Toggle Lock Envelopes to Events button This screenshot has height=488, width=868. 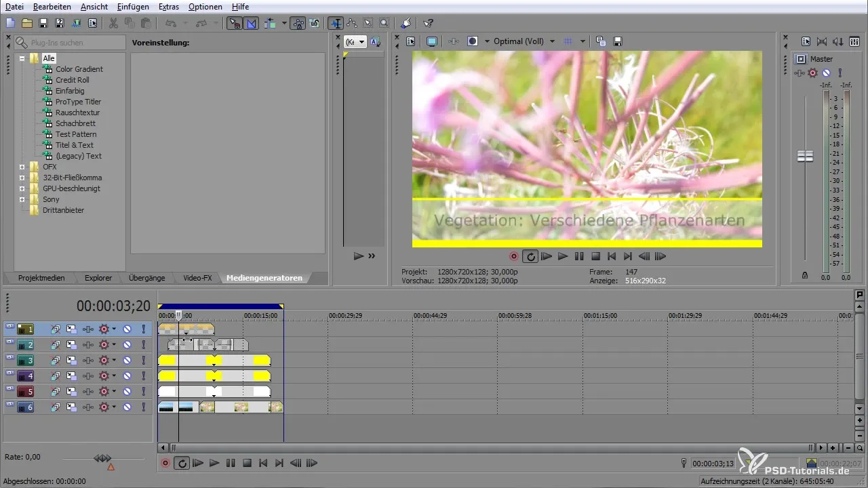298,23
